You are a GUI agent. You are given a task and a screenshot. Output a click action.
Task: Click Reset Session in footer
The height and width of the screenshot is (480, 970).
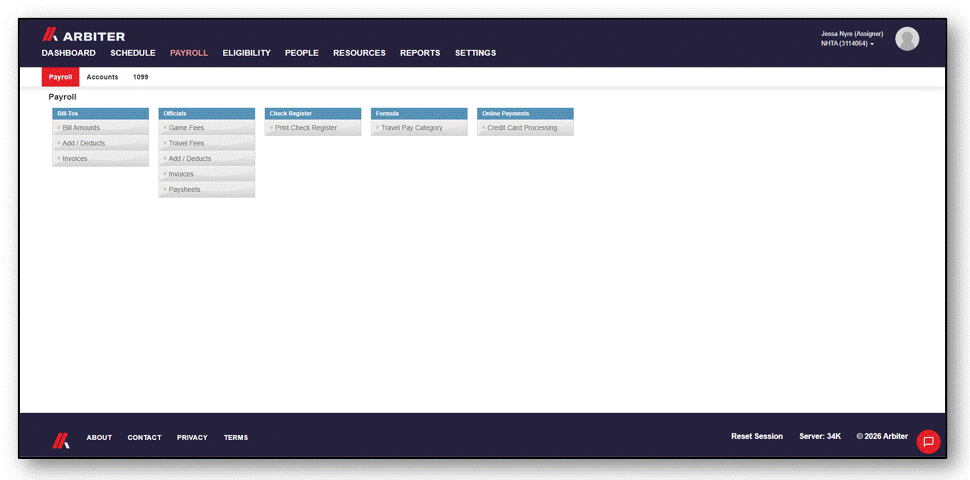pos(757,437)
